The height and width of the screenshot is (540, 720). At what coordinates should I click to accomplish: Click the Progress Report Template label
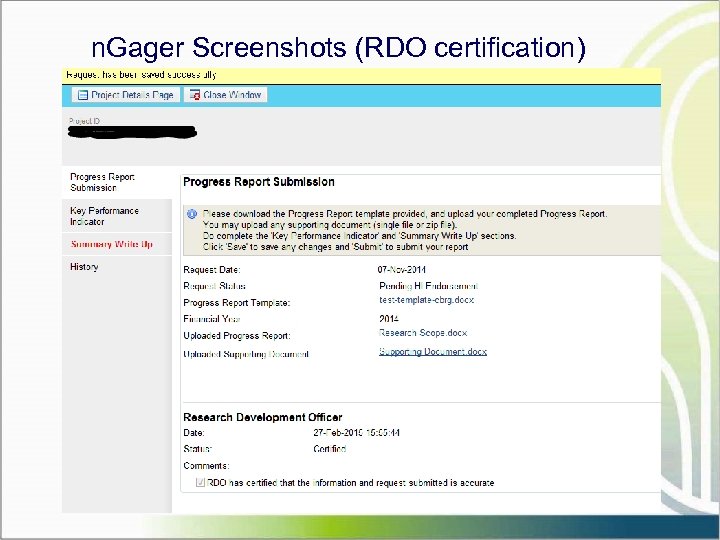click(236, 303)
